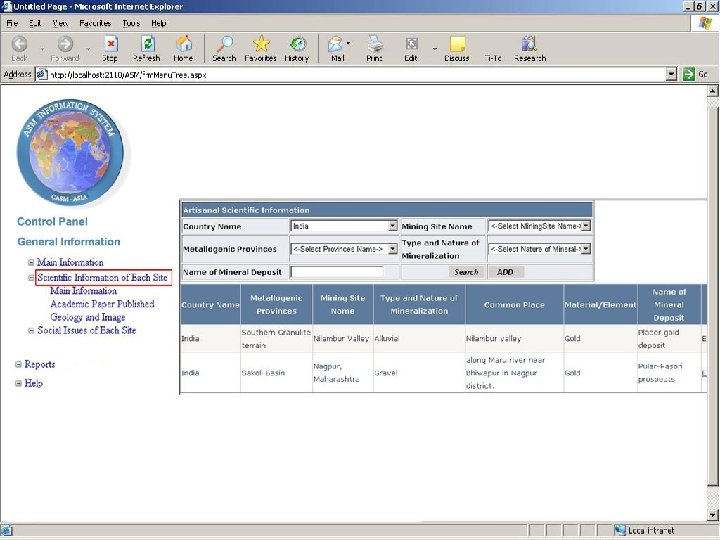This screenshot has width=720, height=540.
Task: Click the top-level Main Information link
Action: [70, 263]
